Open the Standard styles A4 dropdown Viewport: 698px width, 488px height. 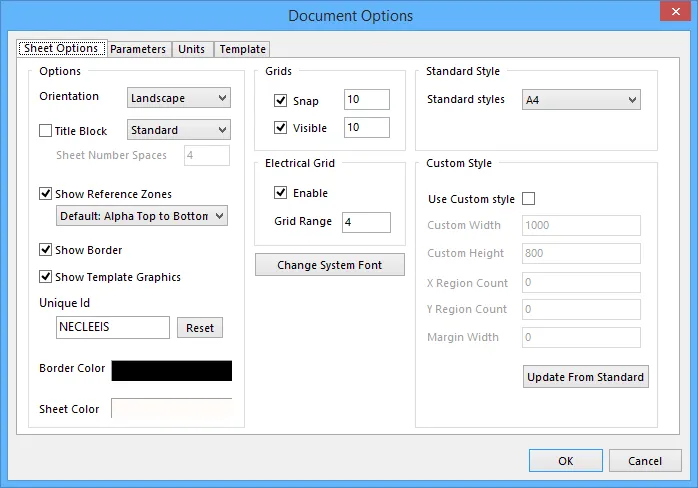(581, 100)
